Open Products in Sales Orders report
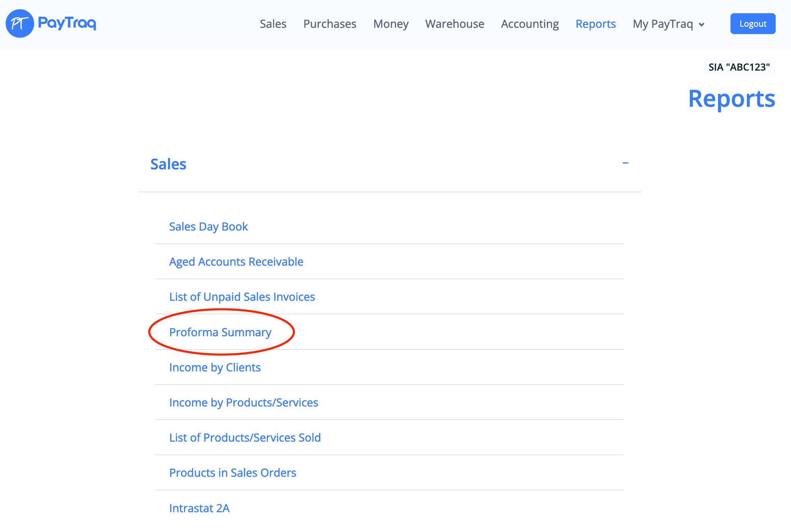 tap(232, 473)
